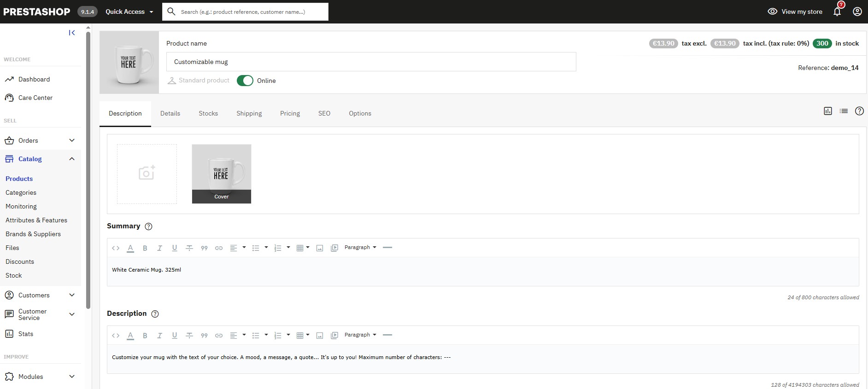Switch to the Pricing tab
This screenshot has height=389, width=868.
click(x=290, y=114)
